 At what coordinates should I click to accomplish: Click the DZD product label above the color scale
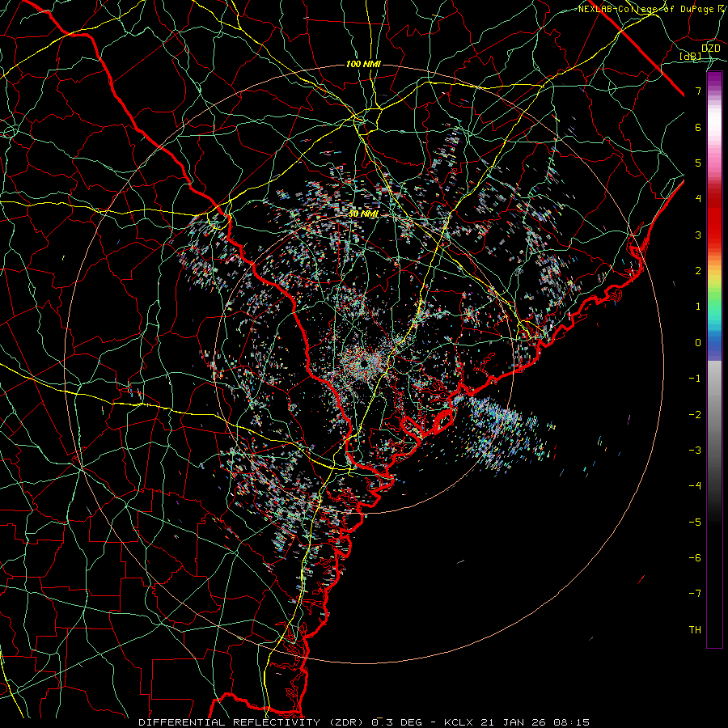click(711, 49)
